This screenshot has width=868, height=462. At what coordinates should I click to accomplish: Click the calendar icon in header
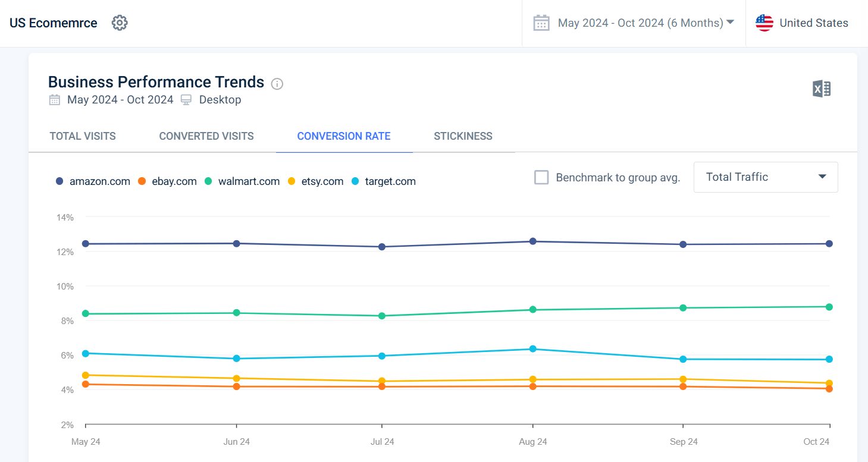point(541,23)
